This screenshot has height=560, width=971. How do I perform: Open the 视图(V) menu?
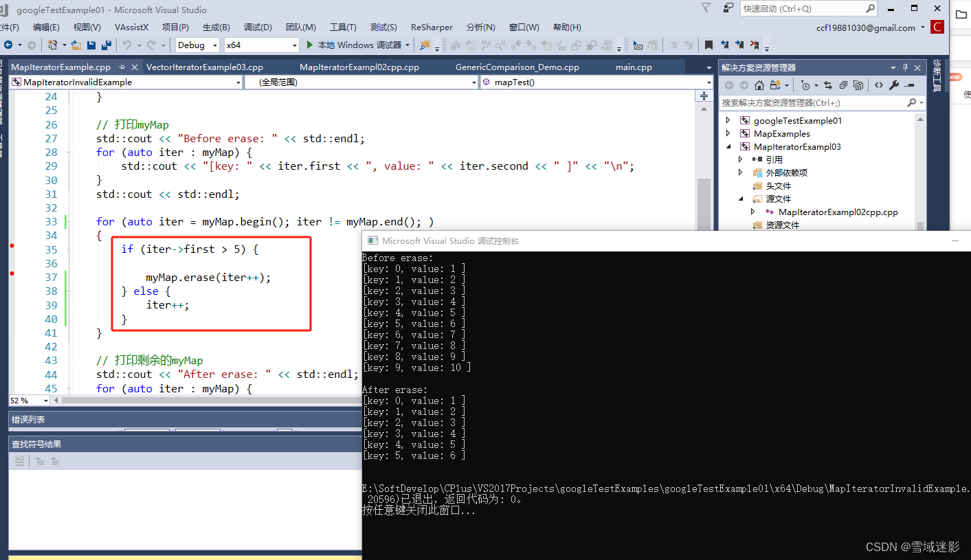(87, 27)
